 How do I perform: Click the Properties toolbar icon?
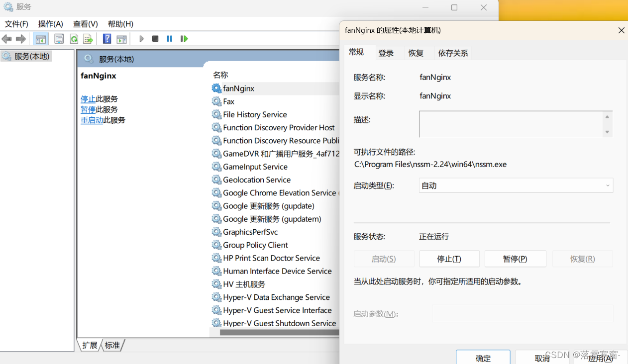(x=59, y=39)
